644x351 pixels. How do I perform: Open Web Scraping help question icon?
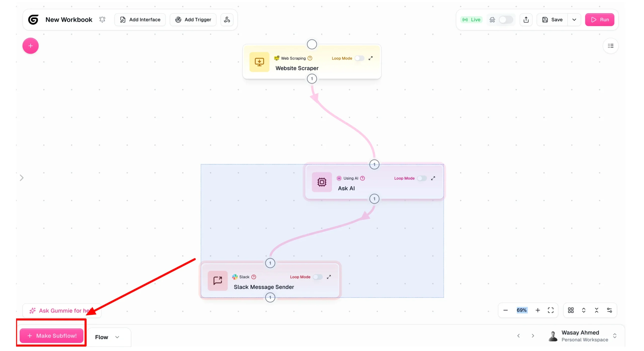click(x=310, y=58)
